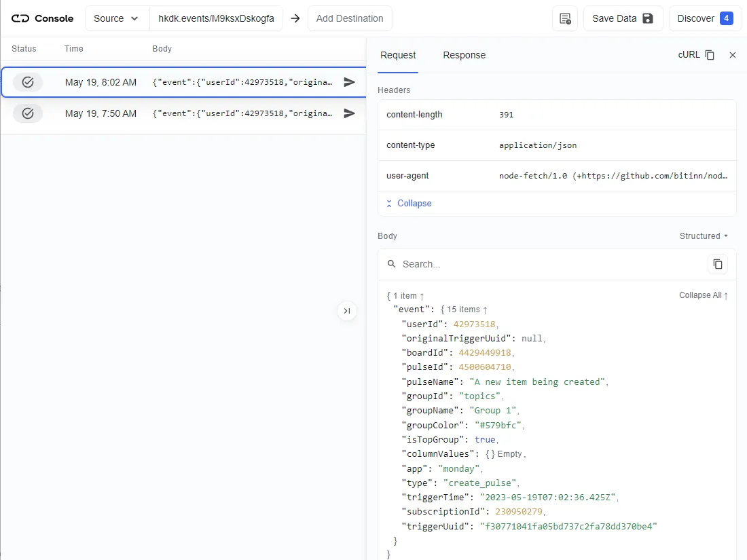747x560 pixels.
Task: Click the boardId value 4429449918
Action: 485,353
